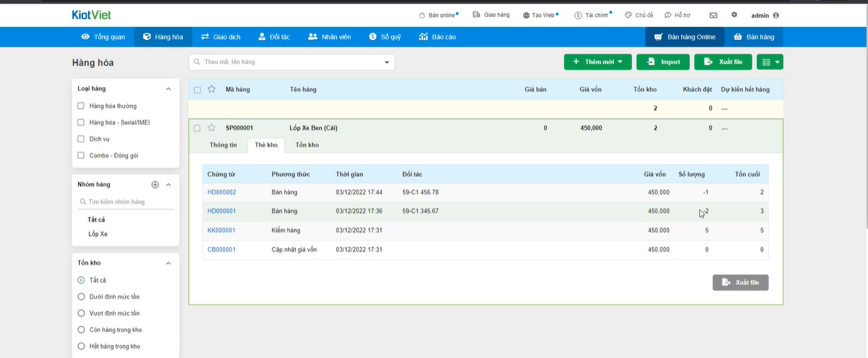The image size is (868, 358).
Task: Click the Tìm kiếm nhóm hàng field
Action: click(x=126, y=202)
